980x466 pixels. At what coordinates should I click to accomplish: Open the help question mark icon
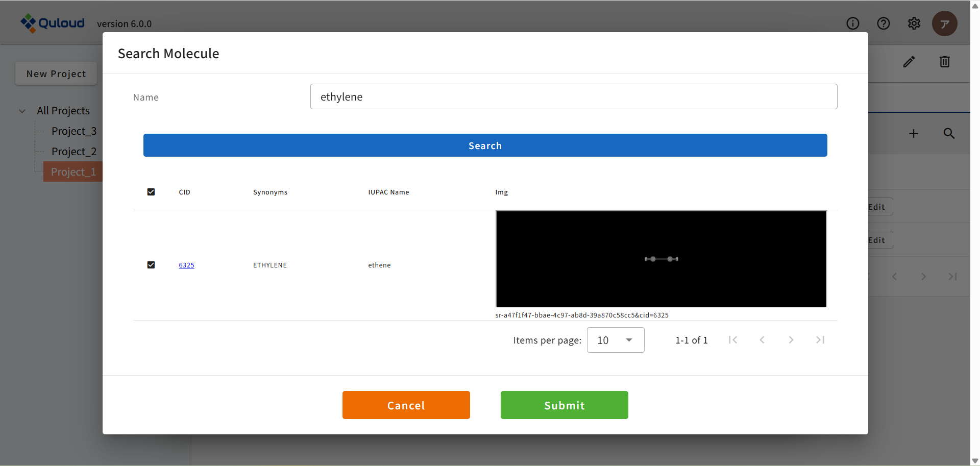pos(883,23)
